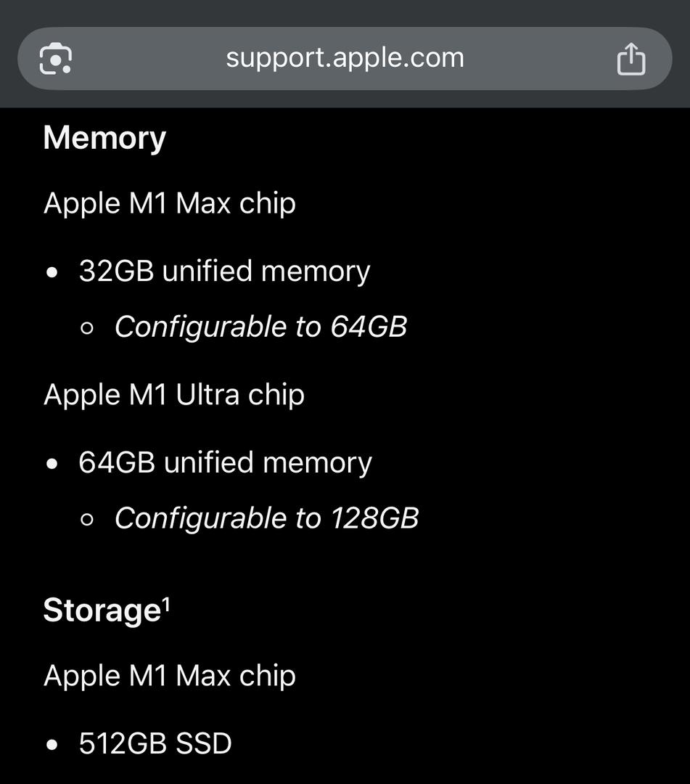
Task: Tap the Apple M1 Ultra chip label
Action: [x=174, y=396]
